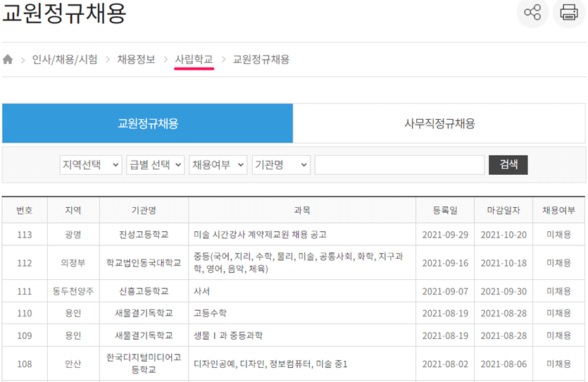Click the 검색 button
Image resolution: width=588 pixels, height=382 pixels.
point(508,165)
